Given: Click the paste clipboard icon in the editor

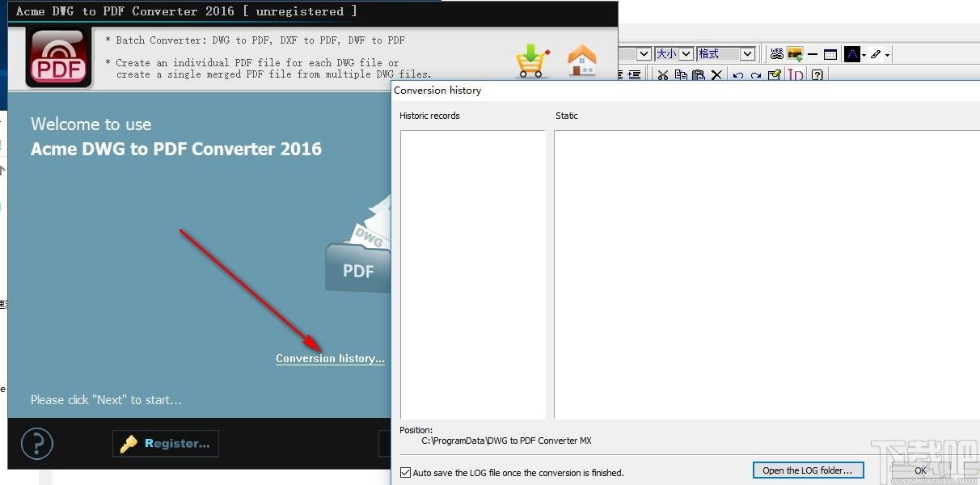Looking at the screenshot, I should pyautogui.click(x=698, y=75).
